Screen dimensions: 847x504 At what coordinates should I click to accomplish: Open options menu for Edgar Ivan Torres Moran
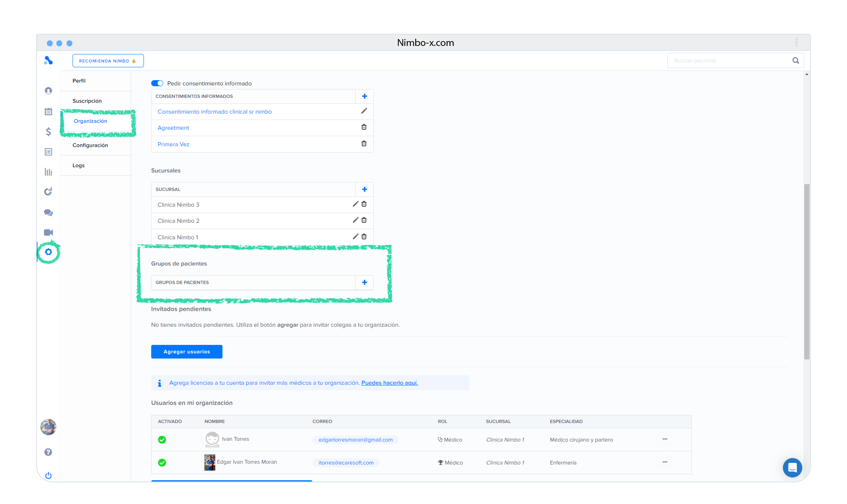coord(665,462)
